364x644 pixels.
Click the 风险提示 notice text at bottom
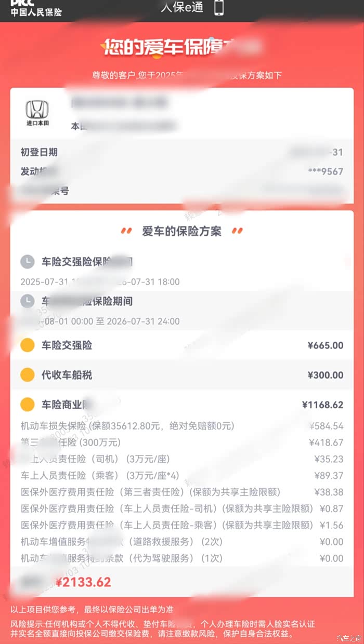click(x=161, y=629)
